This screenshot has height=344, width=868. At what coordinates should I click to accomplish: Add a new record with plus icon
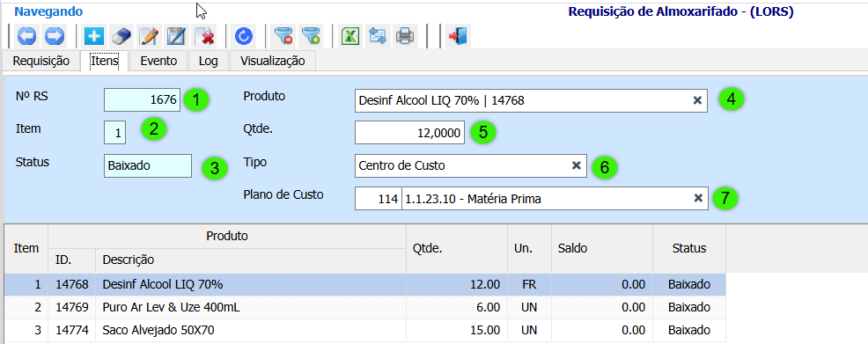click(94, 36)
